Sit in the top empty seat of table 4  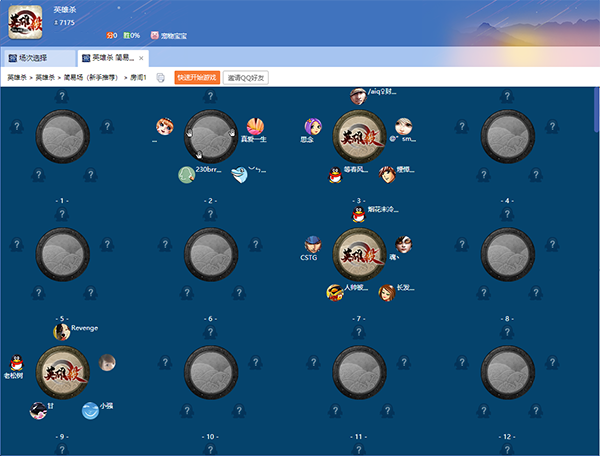pos(507,96)
